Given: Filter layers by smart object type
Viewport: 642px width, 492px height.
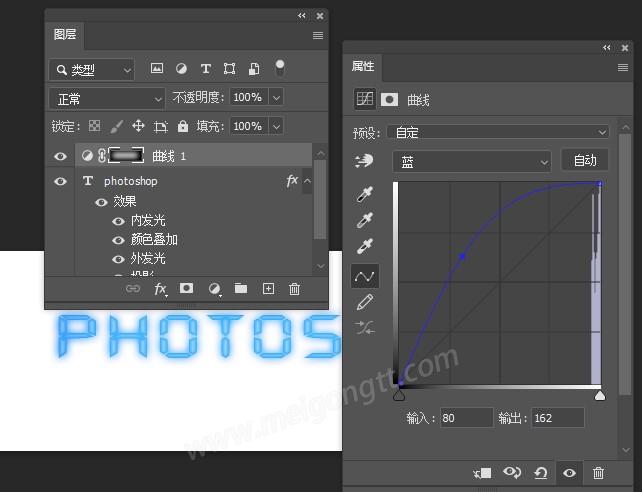Looking at the screenshot, I should [254, 69].
